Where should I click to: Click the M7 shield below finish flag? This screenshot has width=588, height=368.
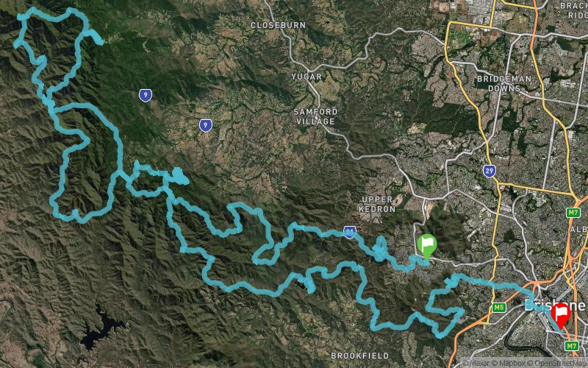click(x=572, y=345)
